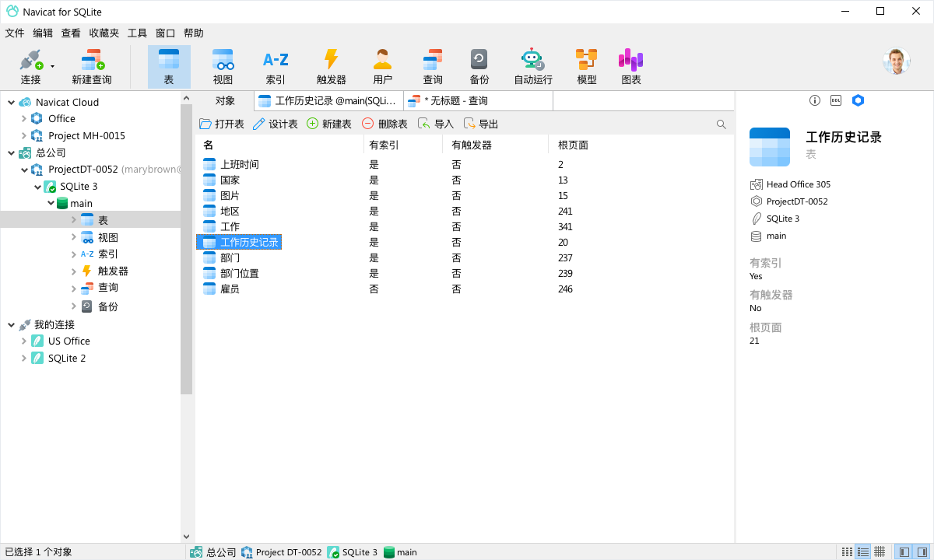Expand the 视图 tree node

tap(74, 237)
